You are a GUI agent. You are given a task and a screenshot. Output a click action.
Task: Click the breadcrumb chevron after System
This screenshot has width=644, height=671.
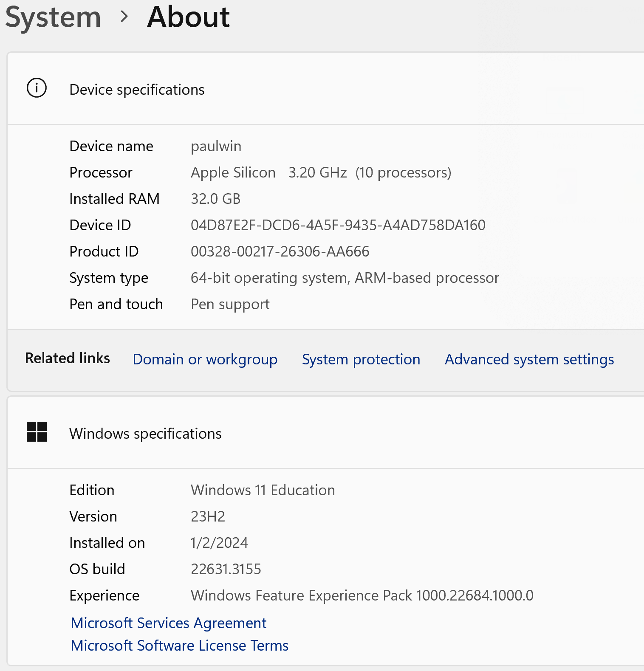(124, 17)
